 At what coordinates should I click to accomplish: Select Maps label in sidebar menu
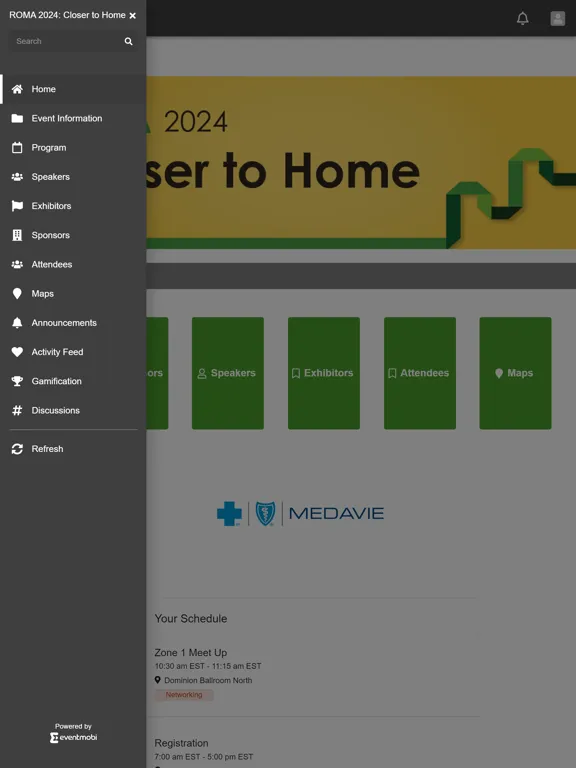tap(43, 294)
